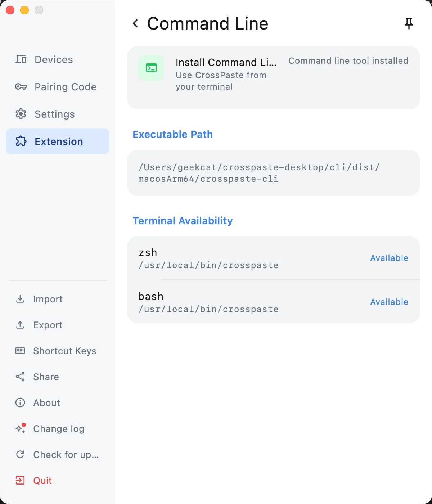The width and height of the screenshot is (432, 504).
Task: Click the Quit label
Action: [x=42, y=481]
